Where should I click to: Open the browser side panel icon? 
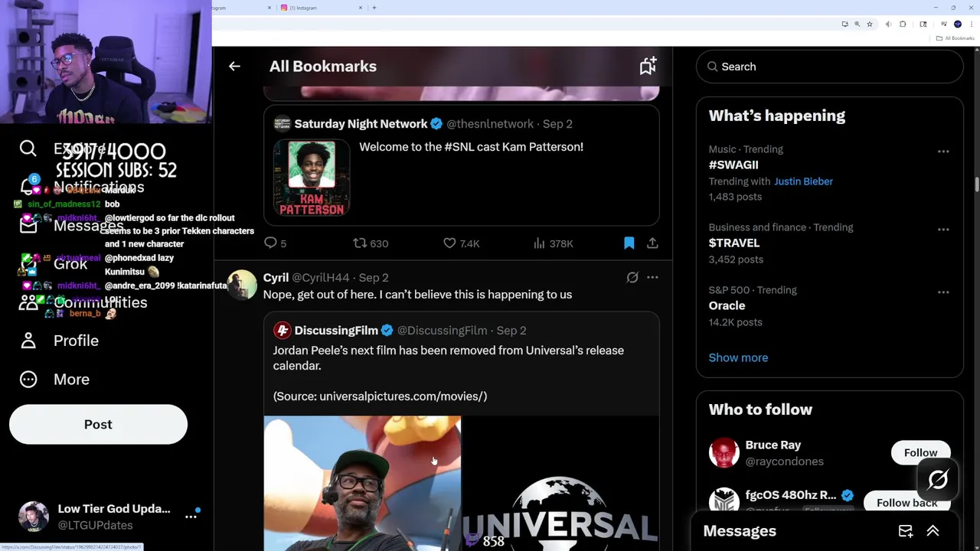[923, 24]
